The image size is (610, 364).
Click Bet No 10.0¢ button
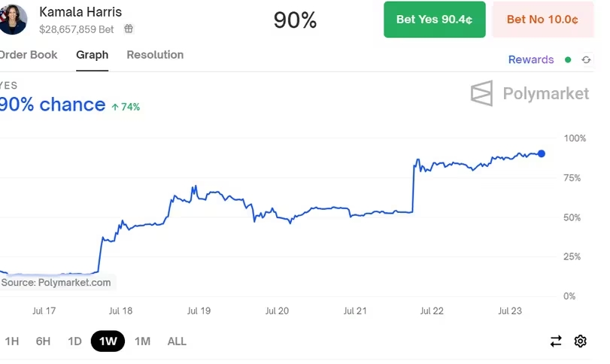pyautogui.click(x=542, y=20)
